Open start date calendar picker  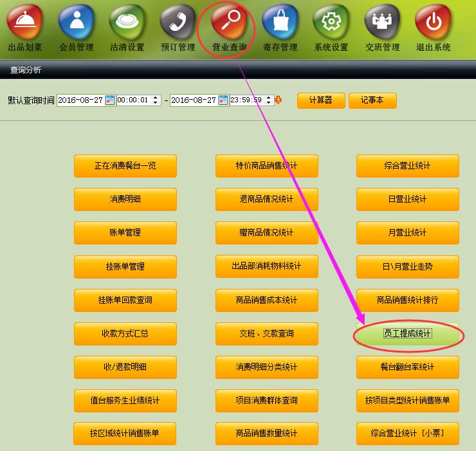pos(110,100)
